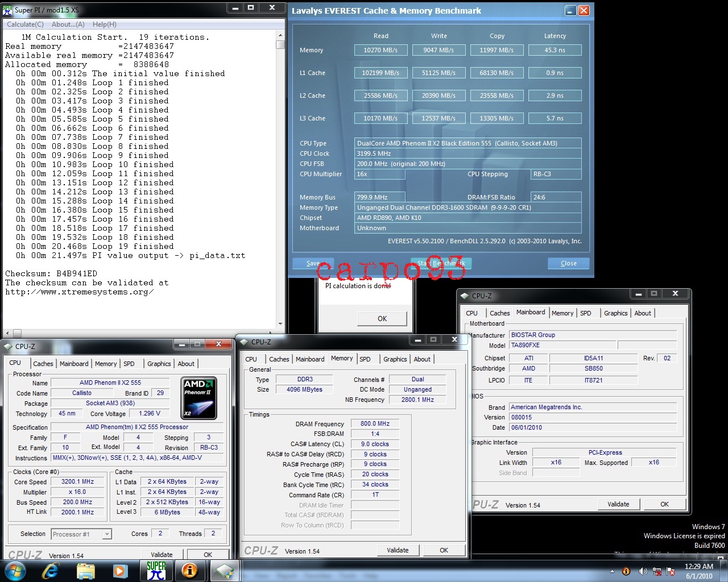
Task: Click the Southbridge value 'SB850'
Action: 593,368
